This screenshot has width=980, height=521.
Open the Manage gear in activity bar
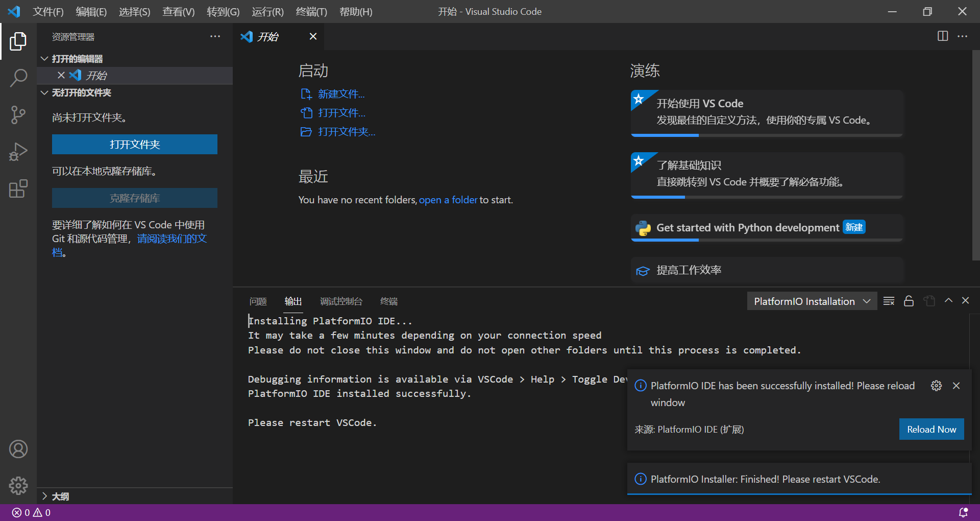coord(18,486)
